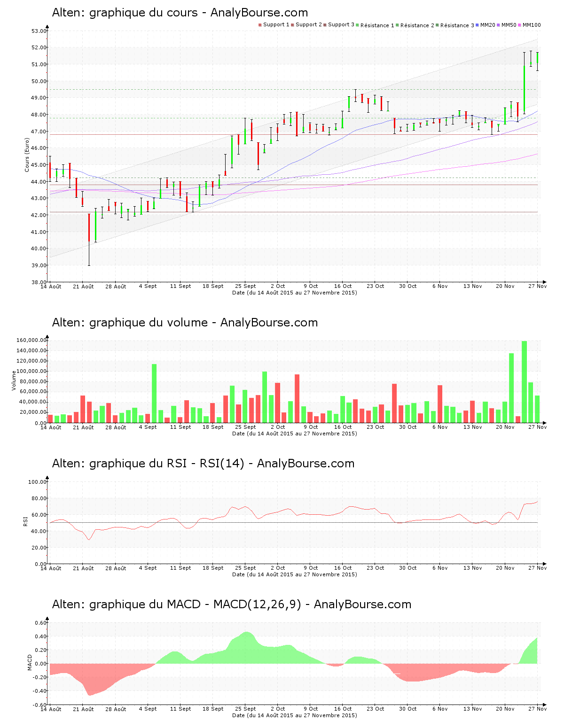
Task: Click '2 Oct' under the price chart
Action: [278, 286]
